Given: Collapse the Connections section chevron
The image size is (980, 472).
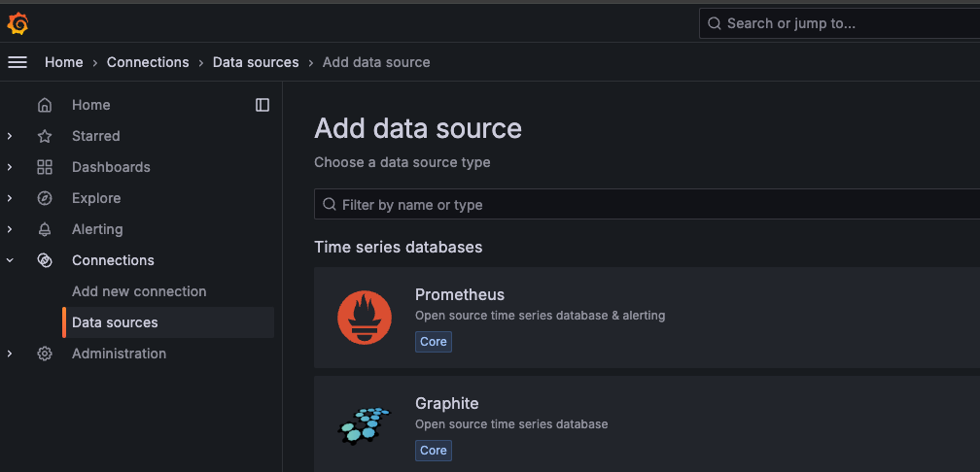Looking at the screenshot, I should 10,259.
